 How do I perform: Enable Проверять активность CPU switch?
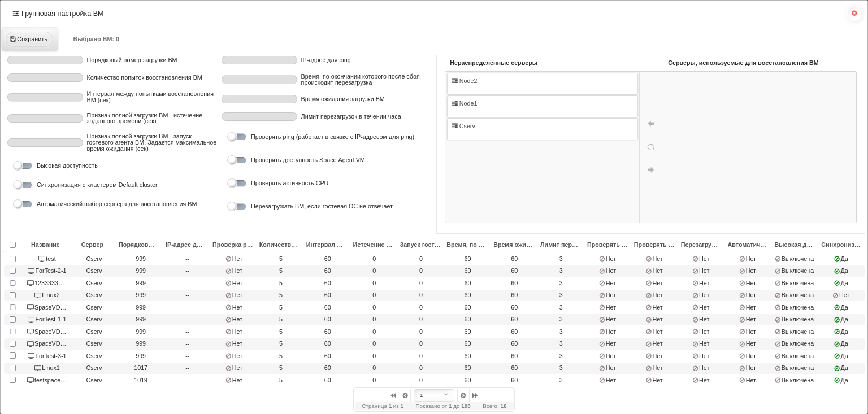(x=237, y=183)
